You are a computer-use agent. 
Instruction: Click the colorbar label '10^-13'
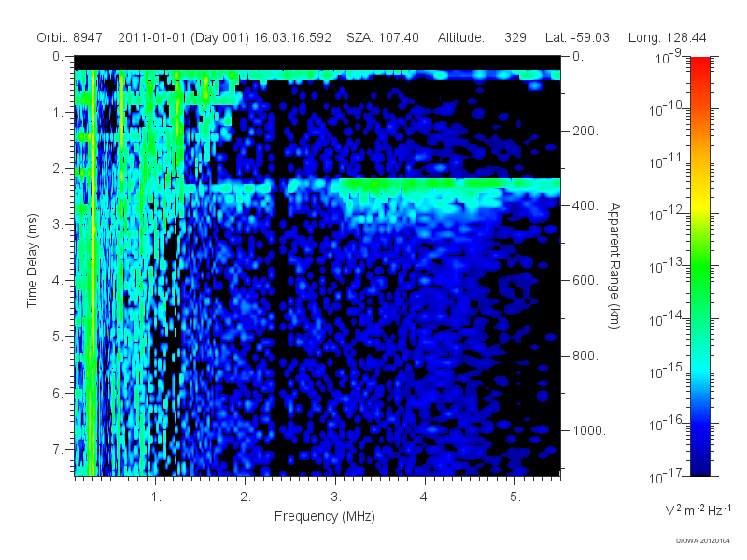pos(665,267)
